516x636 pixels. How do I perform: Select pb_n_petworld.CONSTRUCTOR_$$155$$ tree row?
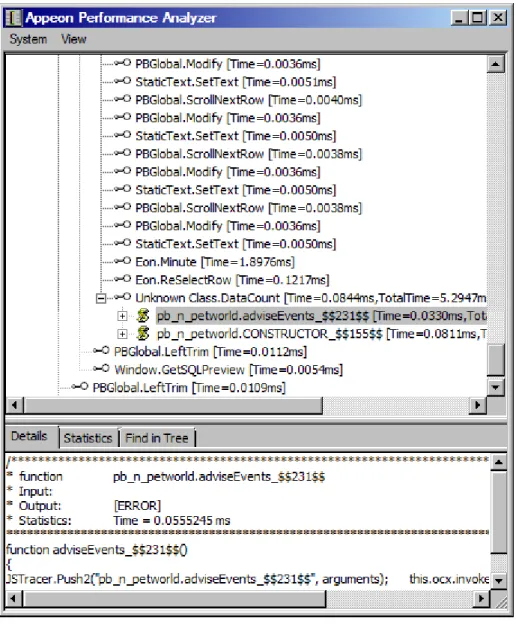coord(321,334)
